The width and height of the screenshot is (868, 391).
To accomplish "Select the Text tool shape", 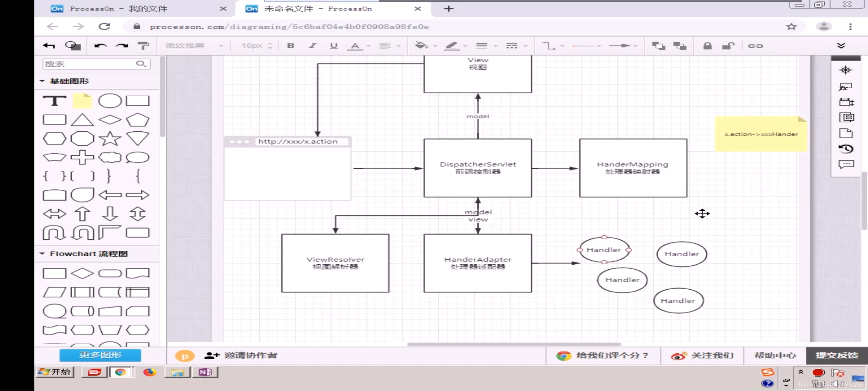I will (55, 101).
